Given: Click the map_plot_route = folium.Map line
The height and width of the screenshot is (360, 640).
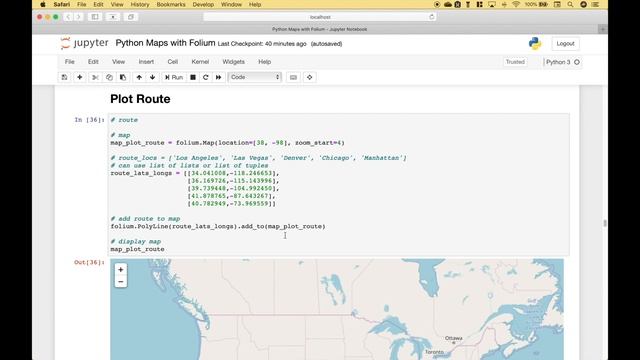Looking at the screenshot, I should point(227,143).
